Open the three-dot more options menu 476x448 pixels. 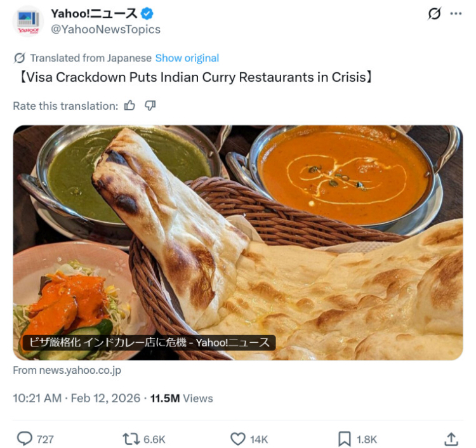pos(456,14)
